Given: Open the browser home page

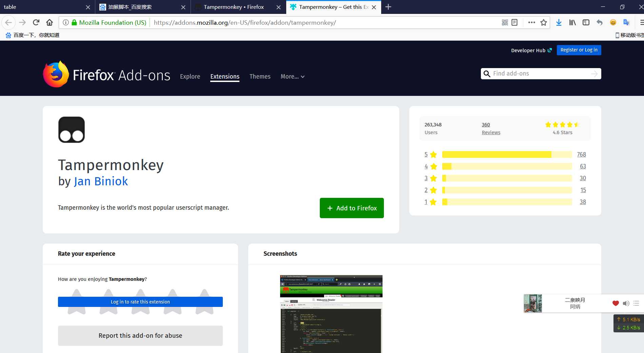Looking at the screenshot, I should 50,23.
